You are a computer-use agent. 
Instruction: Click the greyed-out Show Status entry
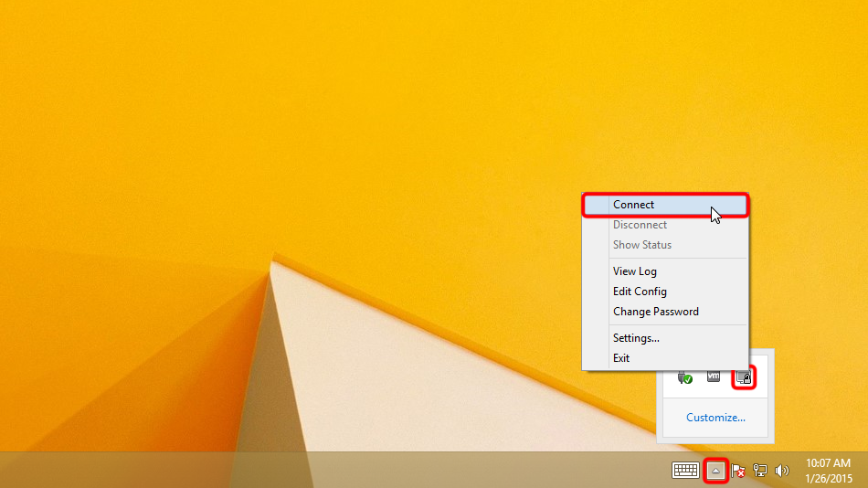tap(641, 245)
